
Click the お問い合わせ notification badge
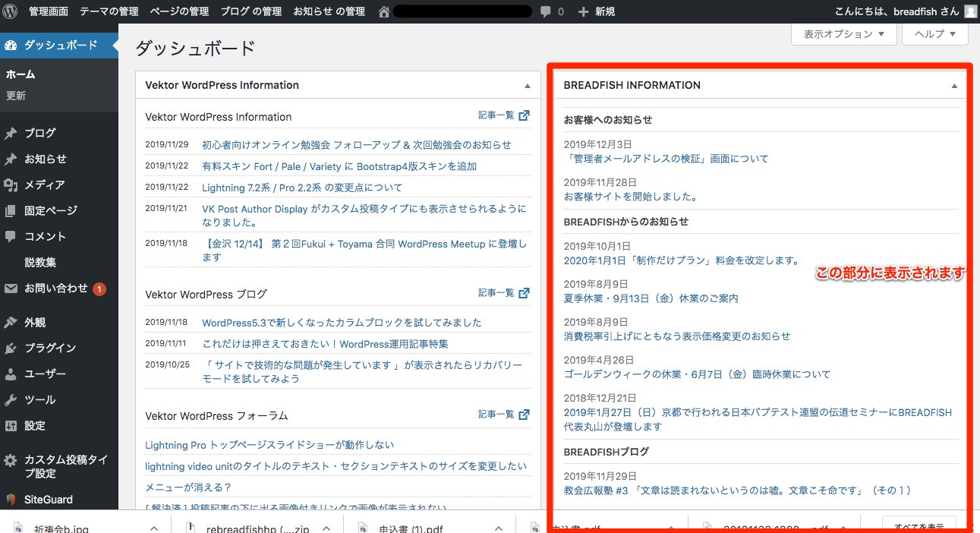coord(99,289)
